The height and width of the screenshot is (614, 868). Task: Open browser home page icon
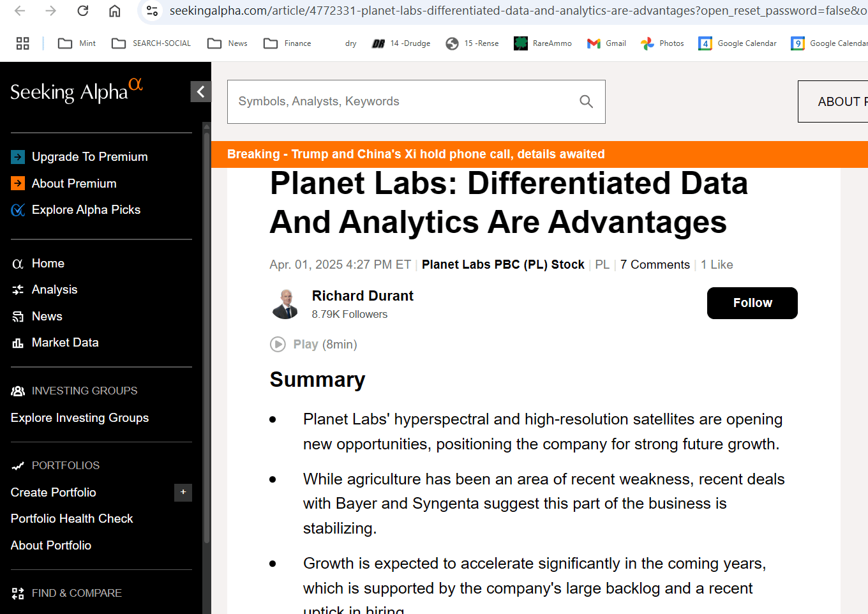click(x=115, y=11)
